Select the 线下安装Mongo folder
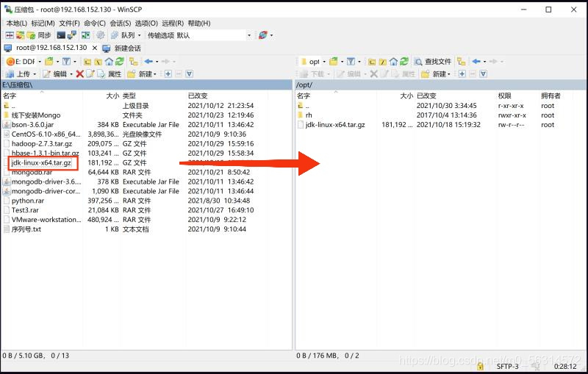The height and width of the screenshot is (374, 588). 36,115
